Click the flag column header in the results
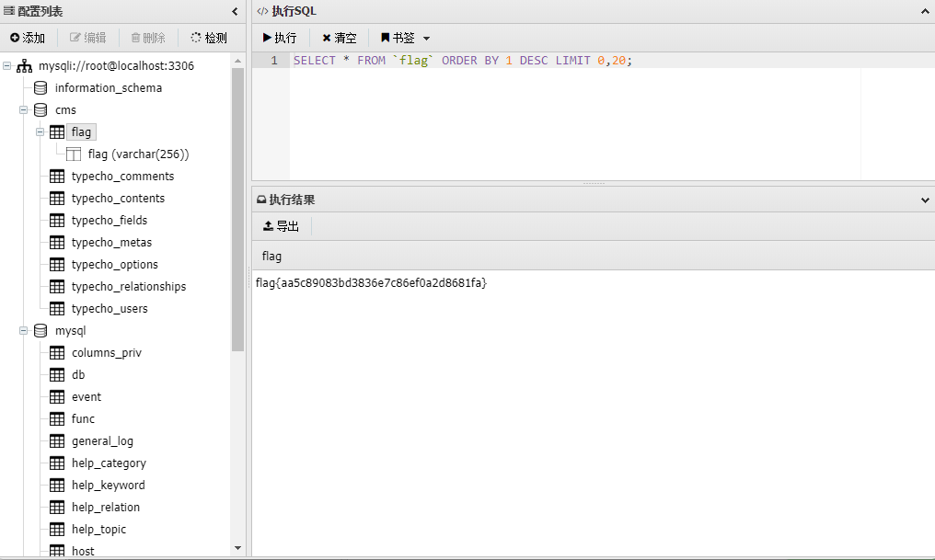 point(271,256)
